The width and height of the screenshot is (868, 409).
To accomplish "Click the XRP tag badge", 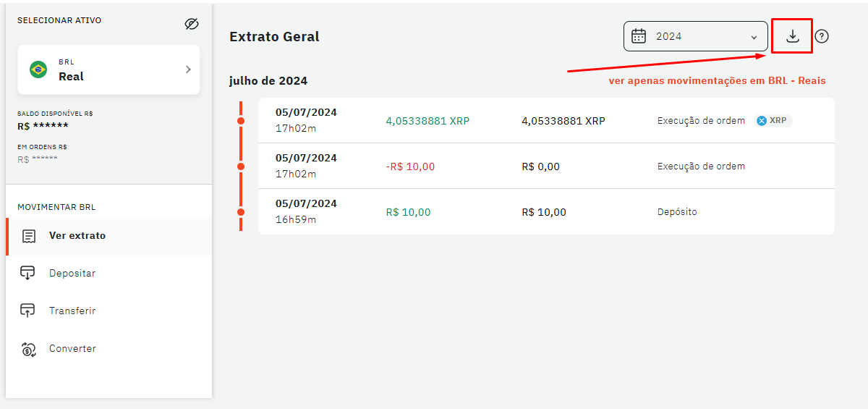I will coord(772,121).
